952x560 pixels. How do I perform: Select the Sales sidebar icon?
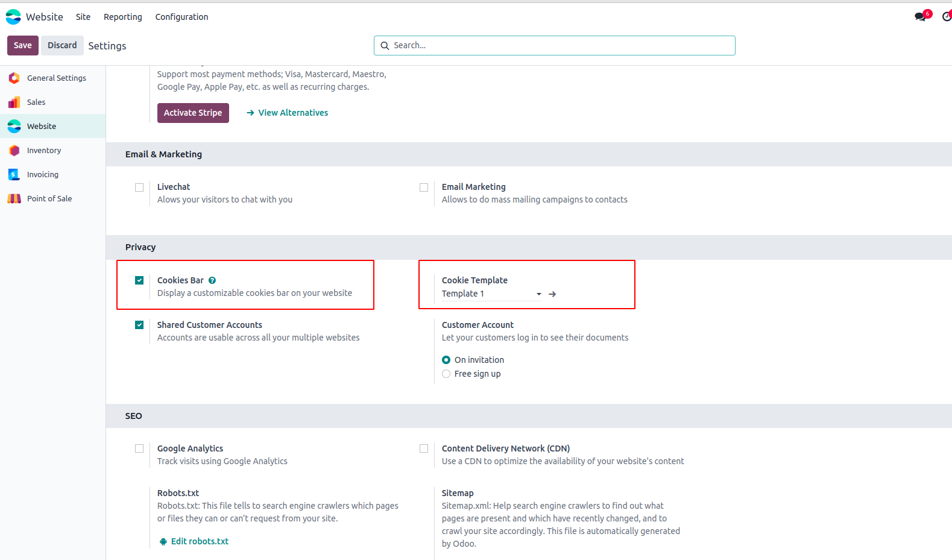(14, 102)
